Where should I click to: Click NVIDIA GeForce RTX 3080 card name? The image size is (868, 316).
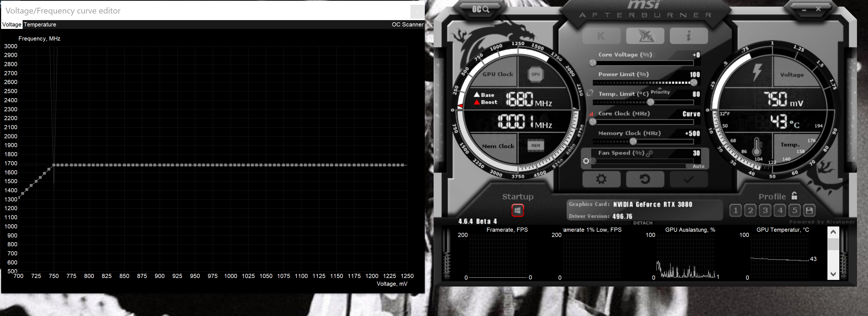(x=652, y=204)
